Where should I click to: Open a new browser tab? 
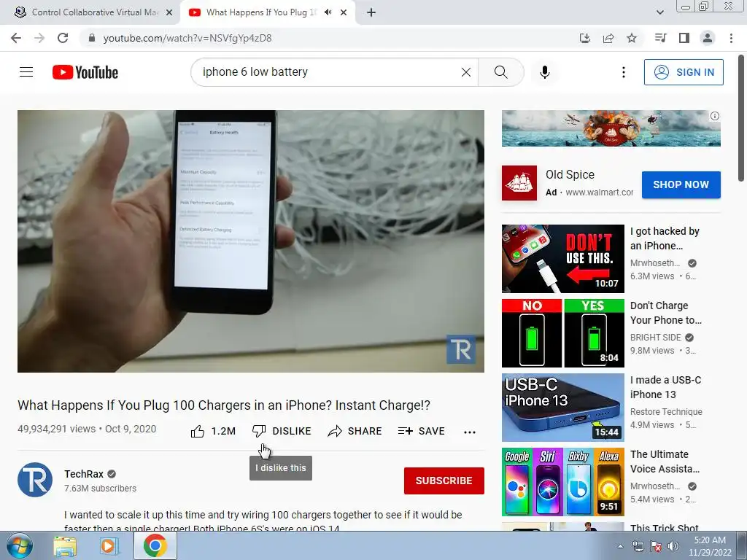(x=371, y=12)
